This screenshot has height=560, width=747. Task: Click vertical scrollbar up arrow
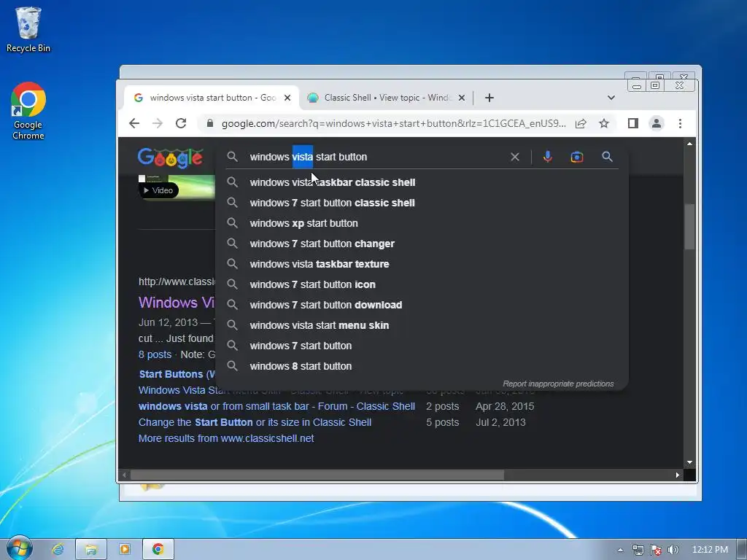click(690, 144)
